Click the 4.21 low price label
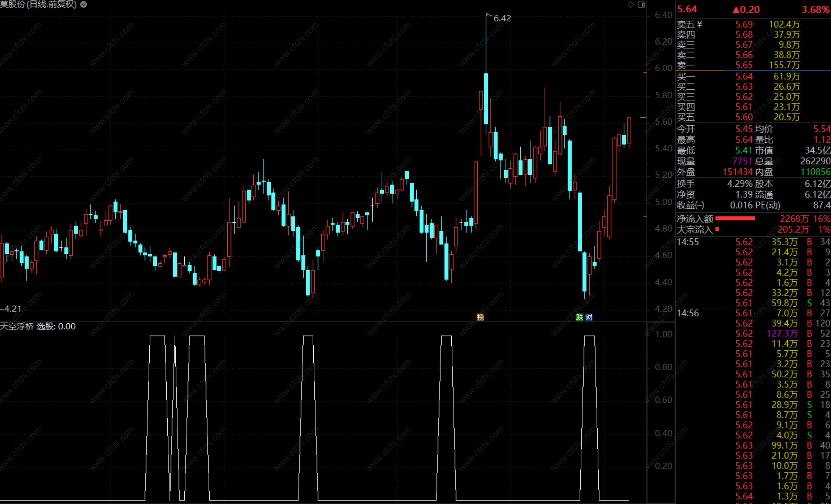The width and height of the screenshot is (831, 504). click(x=12, y=309)
